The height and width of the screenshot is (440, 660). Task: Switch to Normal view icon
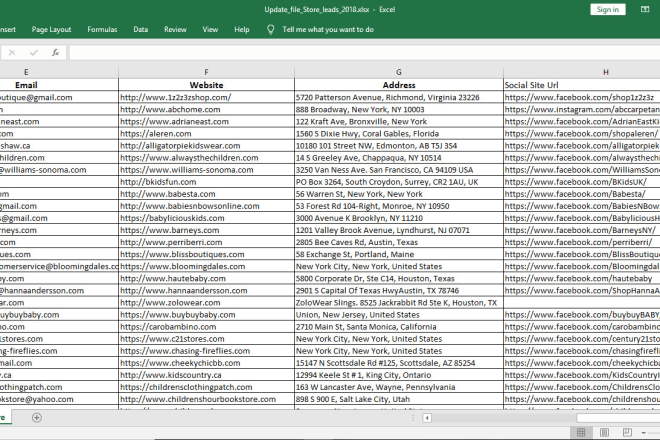[x=581, y=432]
